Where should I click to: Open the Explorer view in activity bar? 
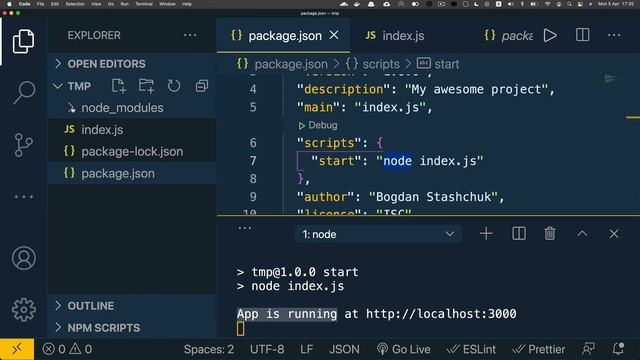pos(23,41)
